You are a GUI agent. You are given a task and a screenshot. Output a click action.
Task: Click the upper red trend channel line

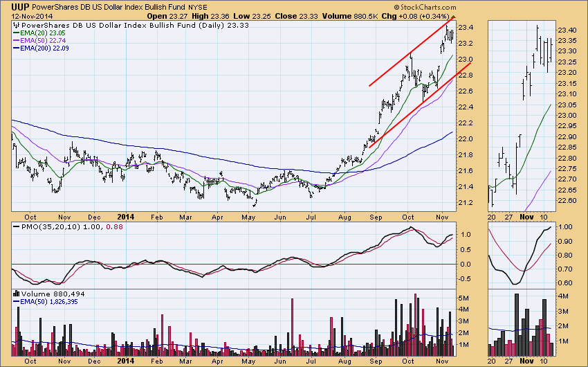(x=412, y=51)
